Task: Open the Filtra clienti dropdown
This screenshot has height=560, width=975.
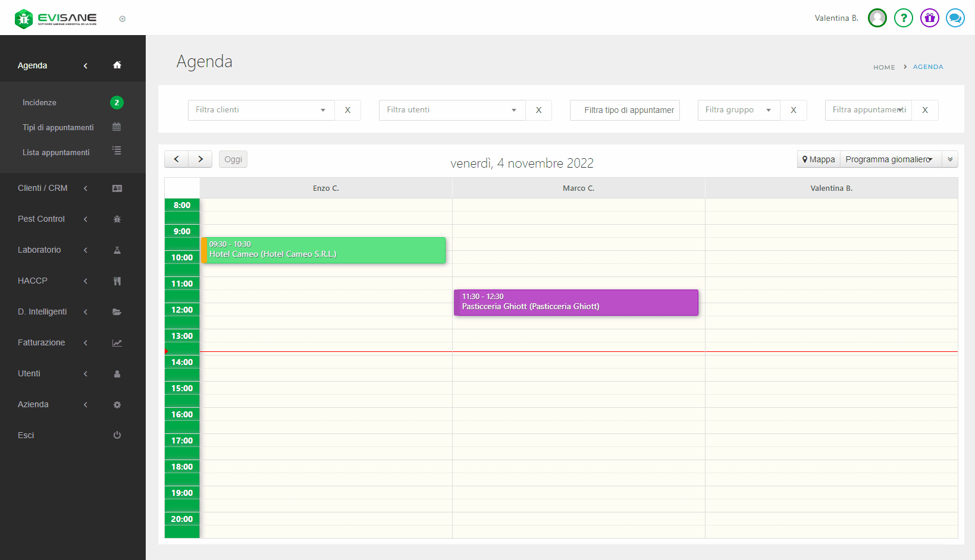Action: tap(261, 110)
